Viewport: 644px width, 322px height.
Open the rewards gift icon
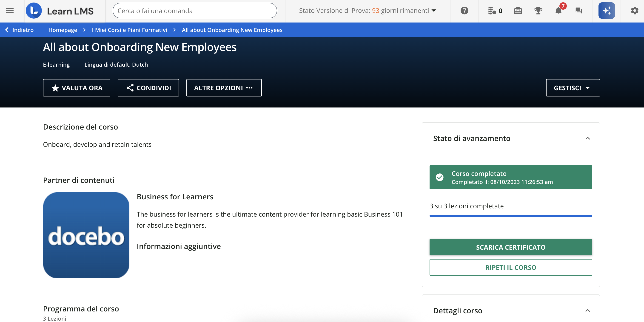518,11
